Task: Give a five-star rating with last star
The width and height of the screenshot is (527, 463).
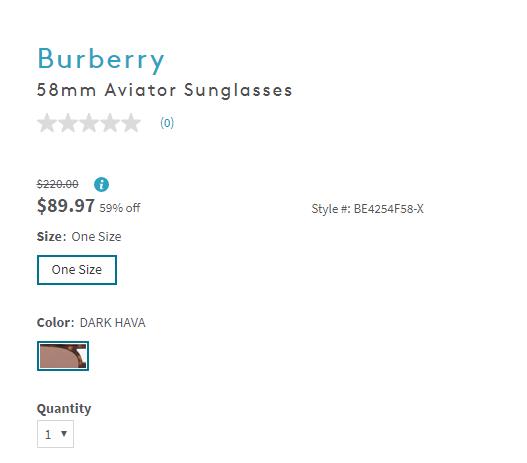Action: [131, 123]
